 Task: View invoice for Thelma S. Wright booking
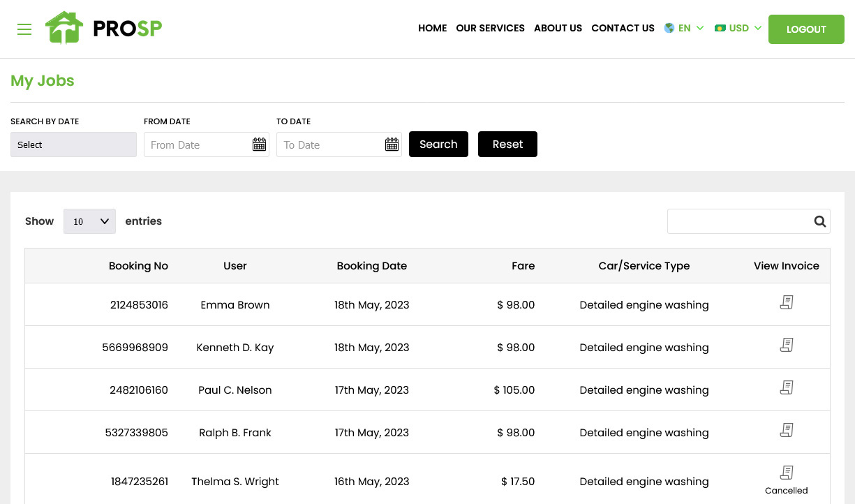click(787, 473)
